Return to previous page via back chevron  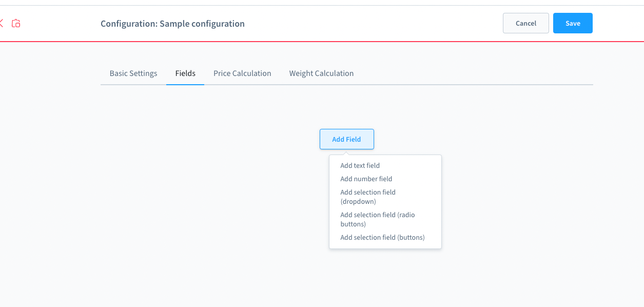click(x=2, y=23)
